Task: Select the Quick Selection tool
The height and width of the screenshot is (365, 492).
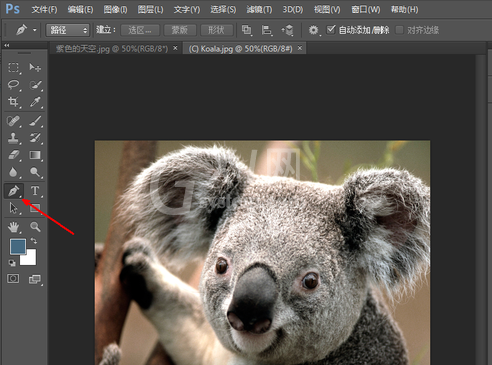Action: click(x=35, y=85)
